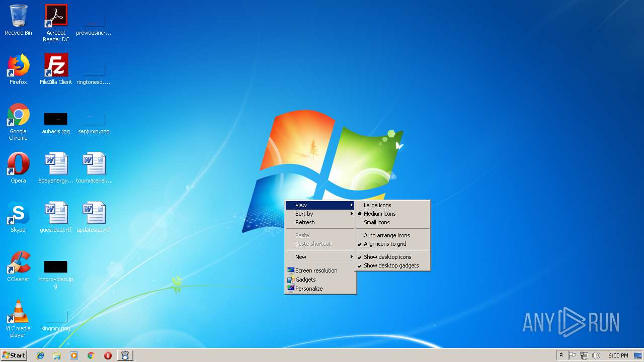The height and width of the screenshot is (362, 644).
Task: Expand the New submenu
Action: (320, 257)
